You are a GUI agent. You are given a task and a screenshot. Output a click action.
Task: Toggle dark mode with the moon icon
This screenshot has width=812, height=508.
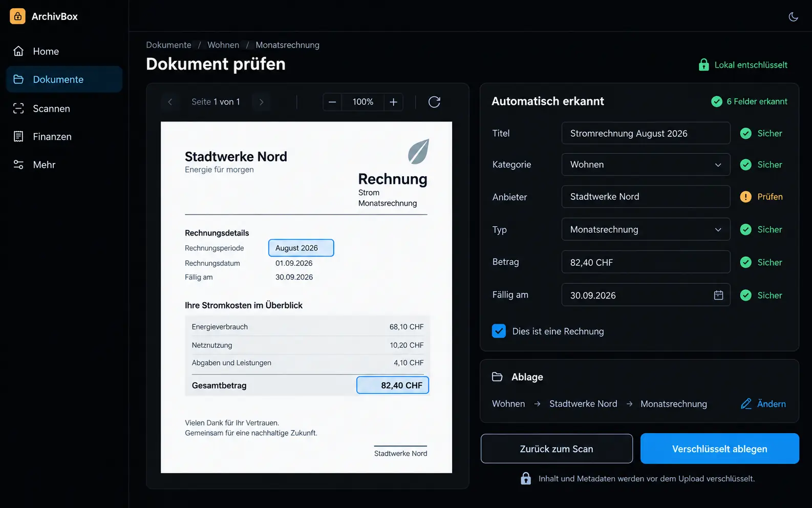[x=793, y=17]
